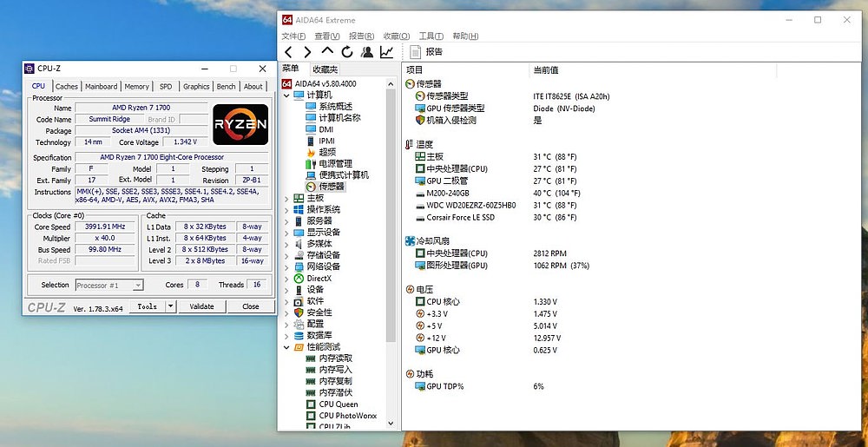The width and height of the screenshot is (868, 447).
Task: Open the 报告(R) menu
Action: (x=361, y=36)
